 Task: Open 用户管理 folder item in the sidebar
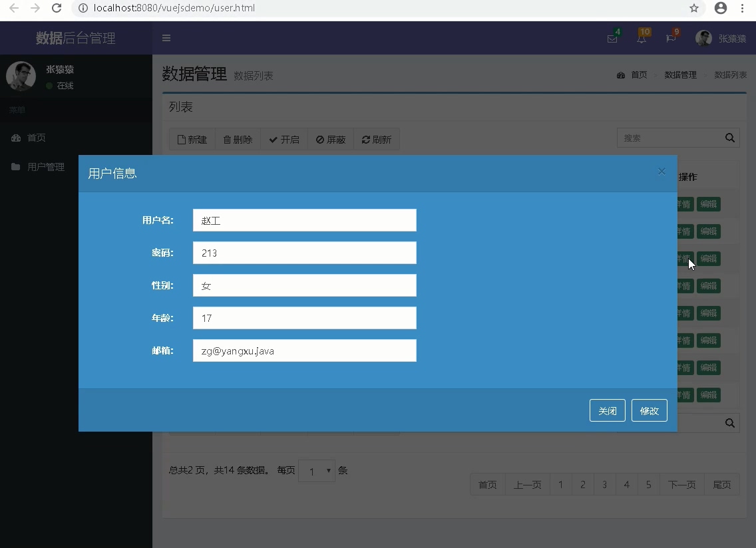pos(38,167)
